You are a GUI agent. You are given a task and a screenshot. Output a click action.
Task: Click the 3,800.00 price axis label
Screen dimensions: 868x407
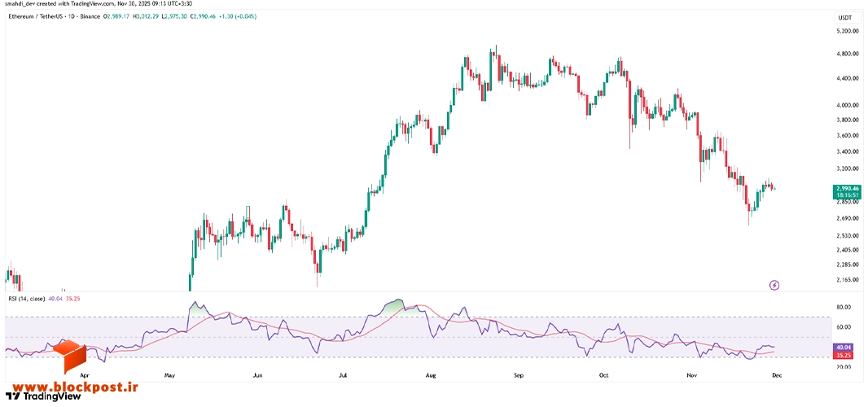pos(847,120)
